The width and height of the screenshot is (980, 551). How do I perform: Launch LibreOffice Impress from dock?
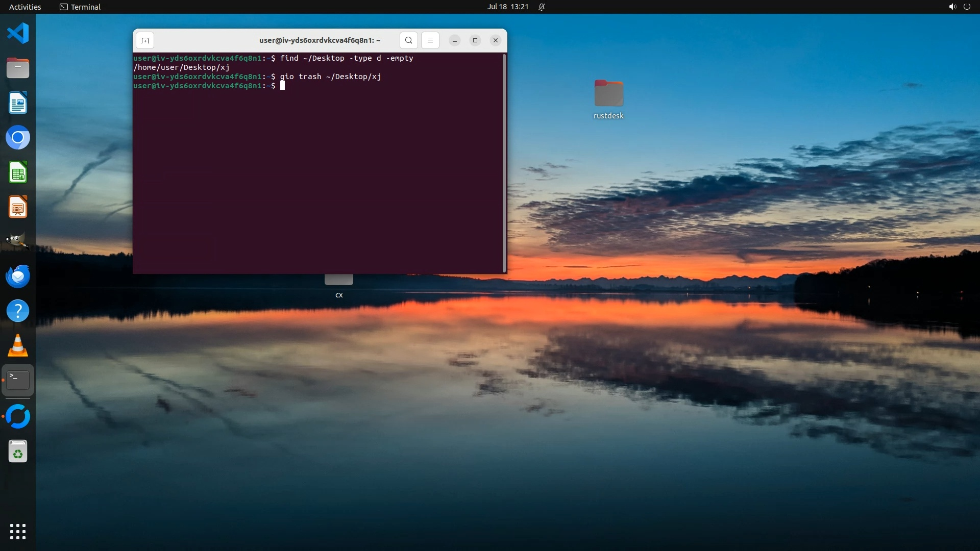click(x=18, y=207)
